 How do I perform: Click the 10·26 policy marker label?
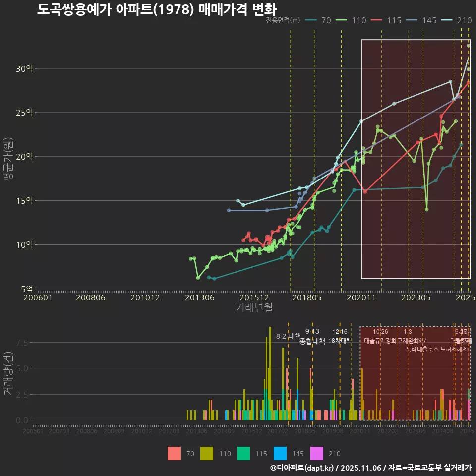coord(380,332)
